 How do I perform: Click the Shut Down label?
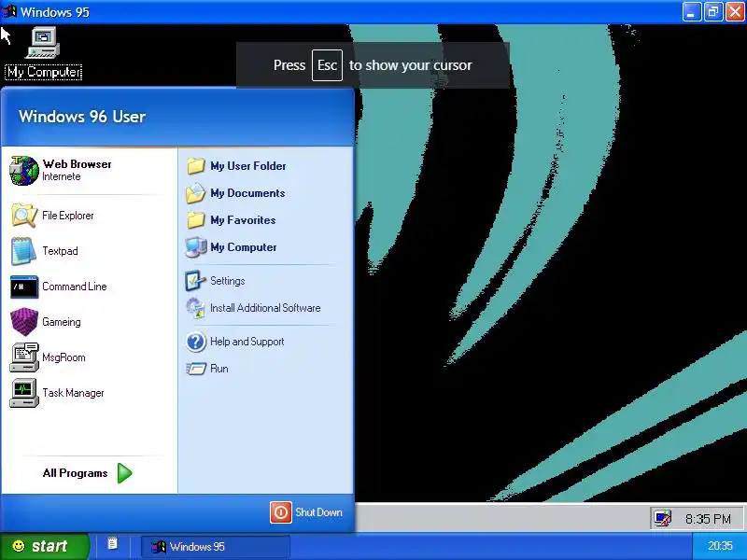[x=318, y=512]
